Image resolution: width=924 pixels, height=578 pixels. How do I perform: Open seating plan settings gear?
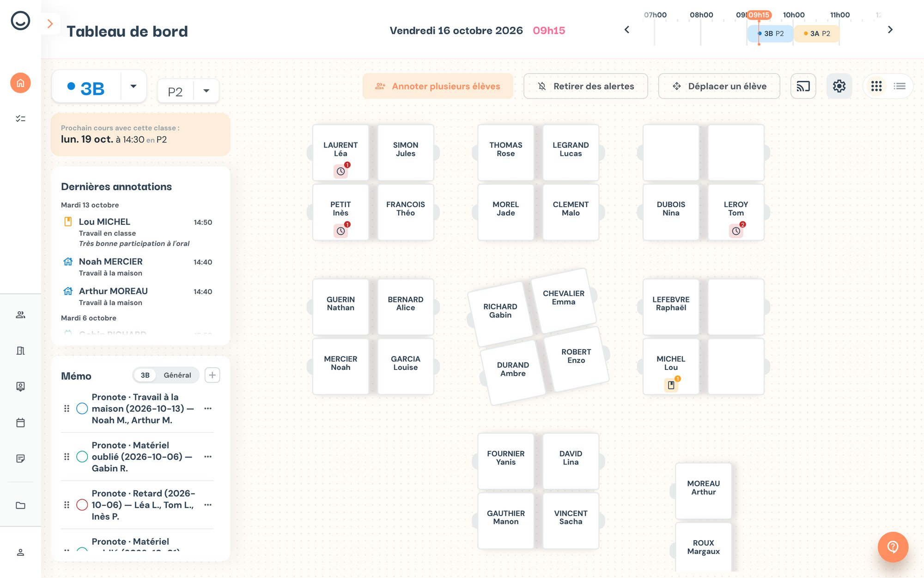(839, 86)
